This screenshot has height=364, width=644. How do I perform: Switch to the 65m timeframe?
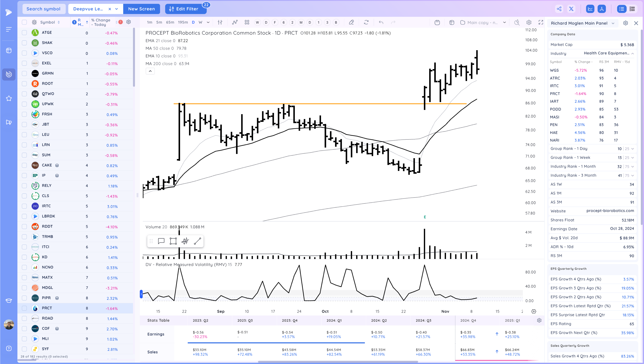170,23
